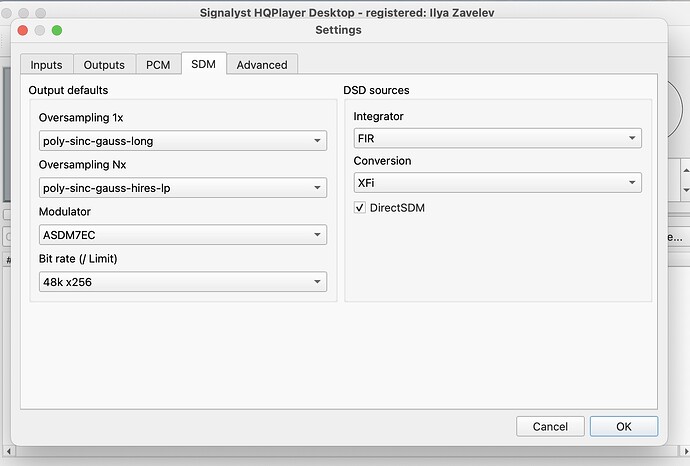This screenshot has width=690, height=466.
Task: Click the left scroll arrow at bottom
Action: point(8,451)
